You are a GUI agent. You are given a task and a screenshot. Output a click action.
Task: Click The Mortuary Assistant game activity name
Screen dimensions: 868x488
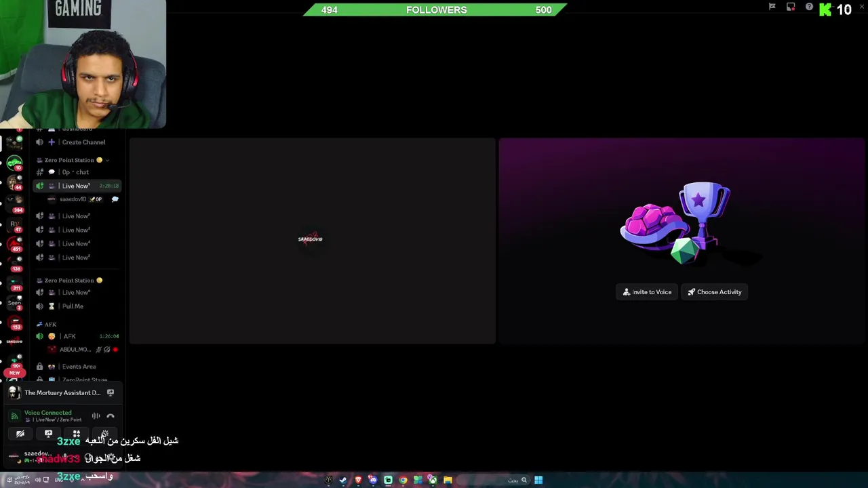point(62,392)
